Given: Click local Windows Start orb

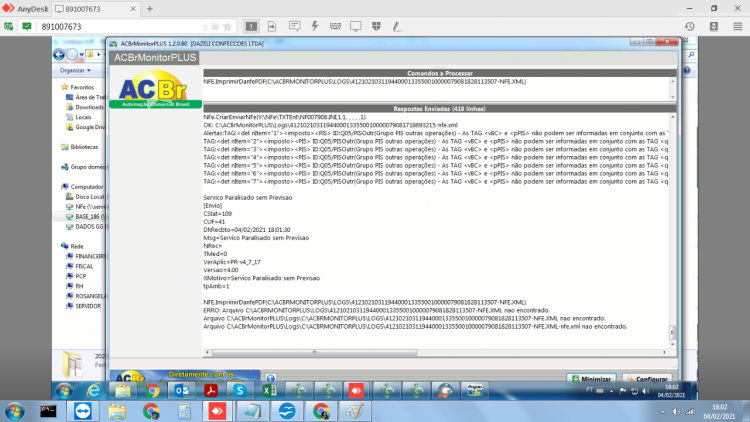Looking at the screenshot, I should coord(14,411).
